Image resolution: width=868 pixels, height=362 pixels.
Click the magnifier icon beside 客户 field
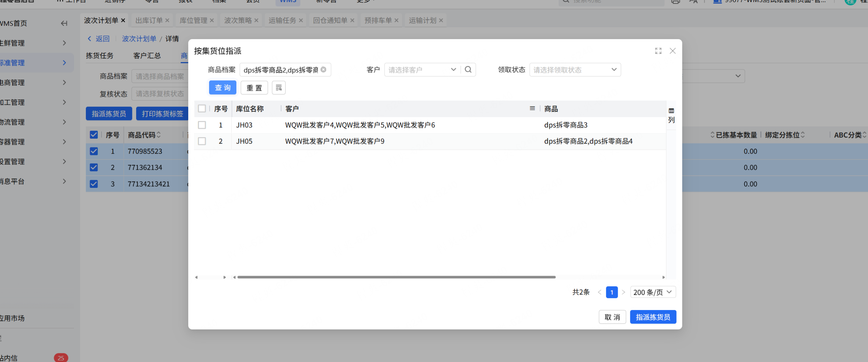pos(468,69)
